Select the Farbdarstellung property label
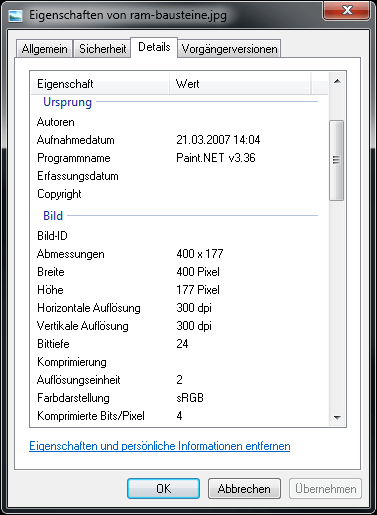This screenshot has width=377, height=515. tap(73, 398)
